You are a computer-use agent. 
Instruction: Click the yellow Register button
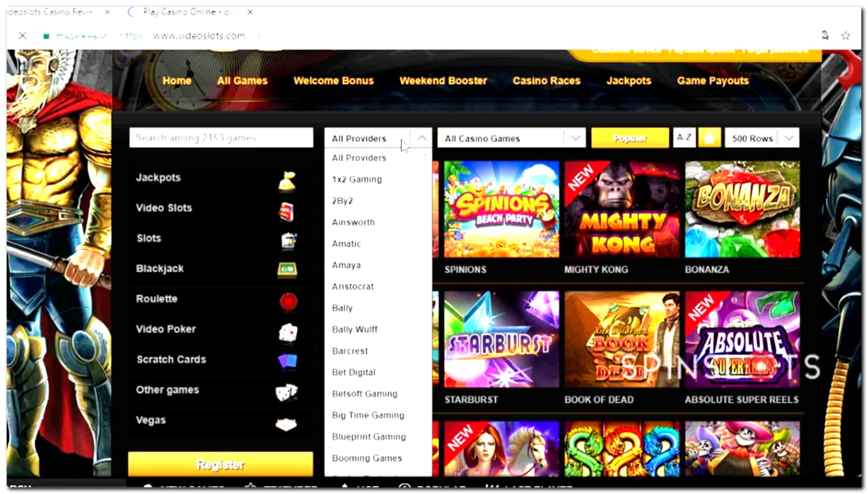pyautogui.click(x=221, y=464)
